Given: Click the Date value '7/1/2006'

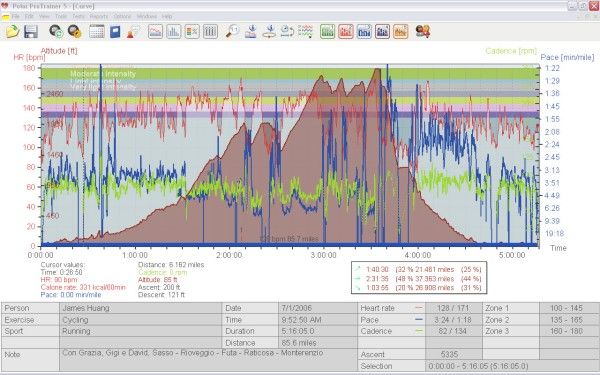Looking at the screenshot, I should (x=318, y=308).
